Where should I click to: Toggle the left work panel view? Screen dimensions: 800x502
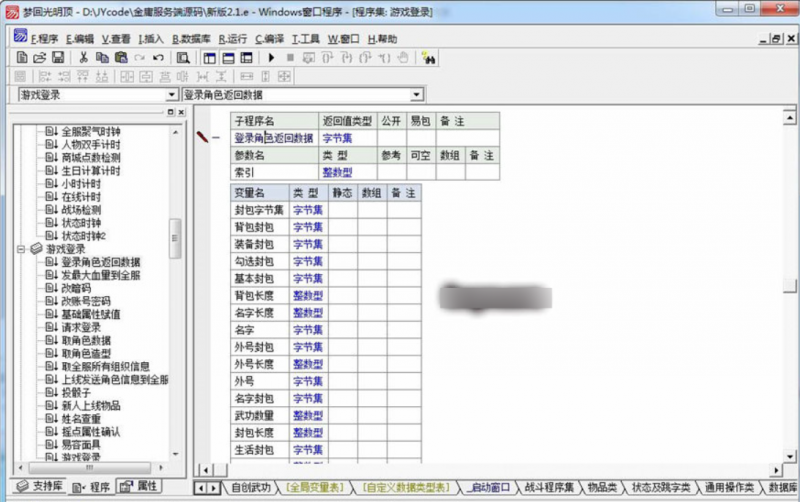point(209,58)
